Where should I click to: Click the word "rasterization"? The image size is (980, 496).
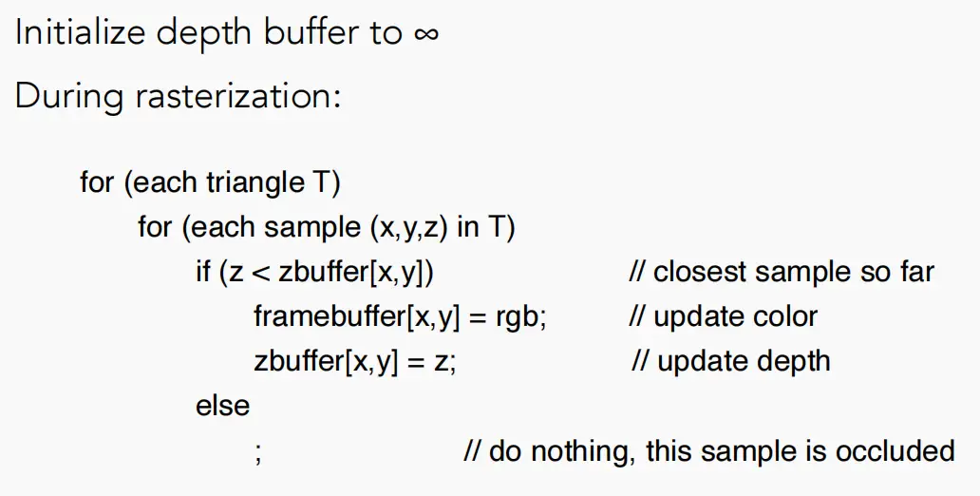(x=235, y=96)
